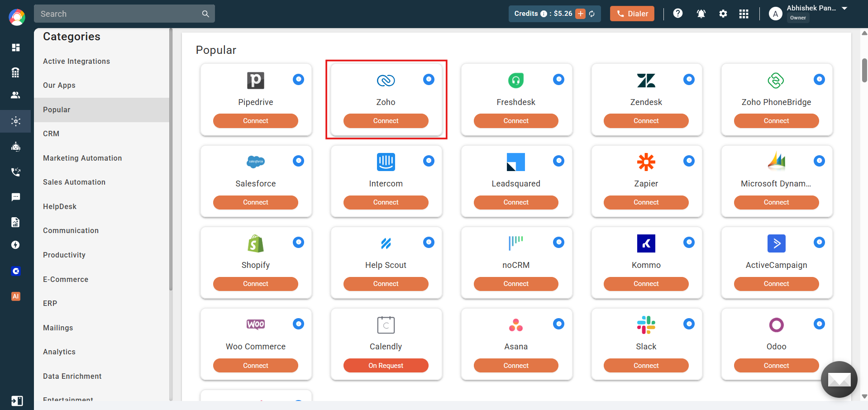Open the reports document icon in sidebar

(16, 222)
